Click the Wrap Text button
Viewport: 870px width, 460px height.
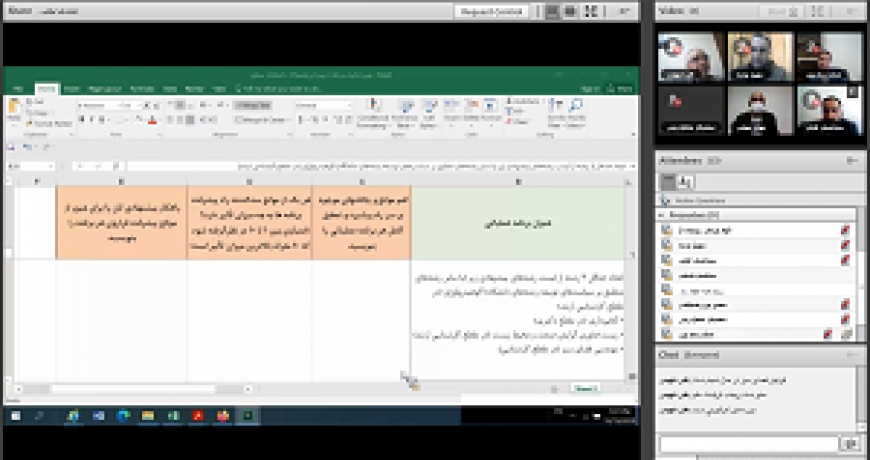(252, 105)
